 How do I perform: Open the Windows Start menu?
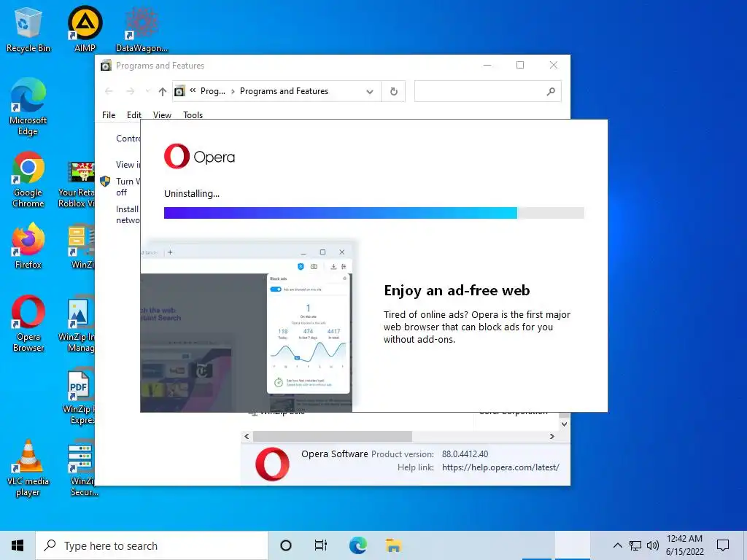click(18, 545)
